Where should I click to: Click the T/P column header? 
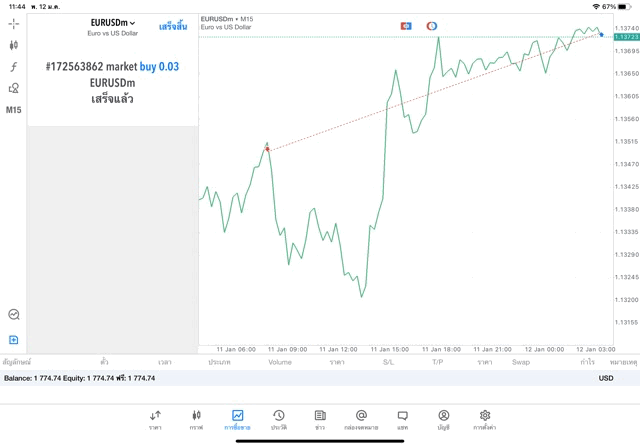pyautogui.click(x=438, y=362)
